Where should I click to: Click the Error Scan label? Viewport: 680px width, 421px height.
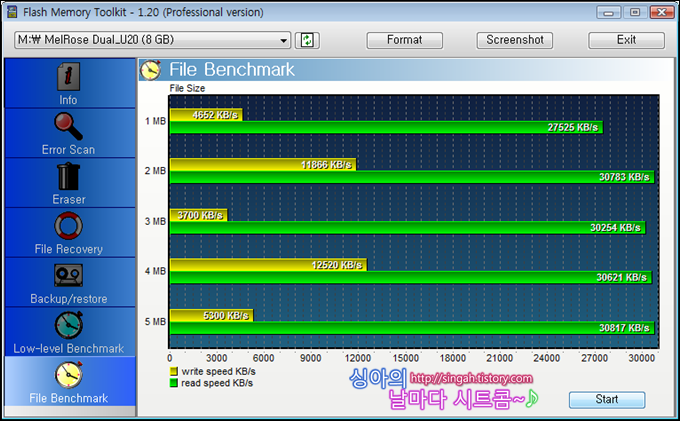click(x=68, y=150)
